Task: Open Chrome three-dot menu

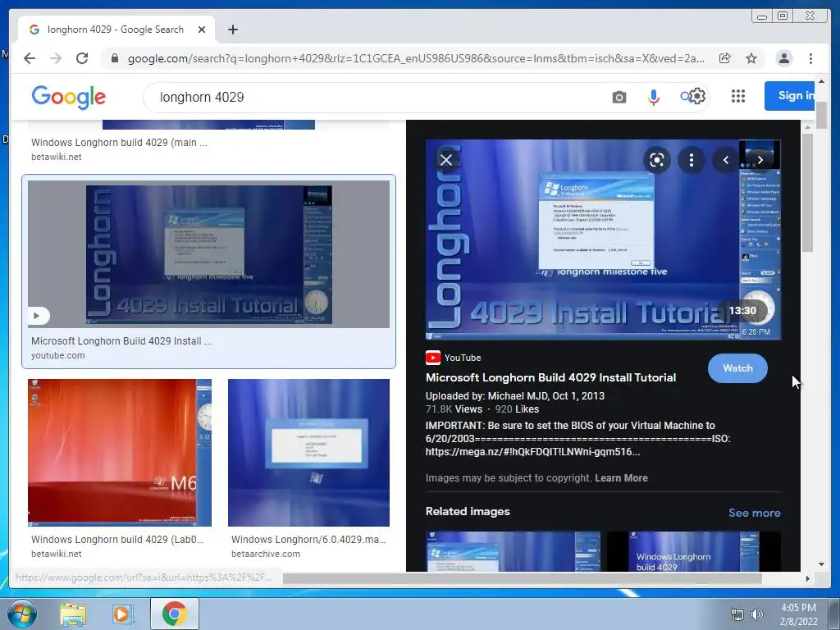Action: (811, 58)
